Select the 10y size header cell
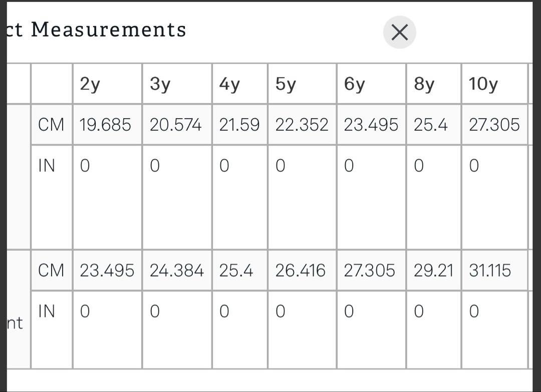 point(494,84)
